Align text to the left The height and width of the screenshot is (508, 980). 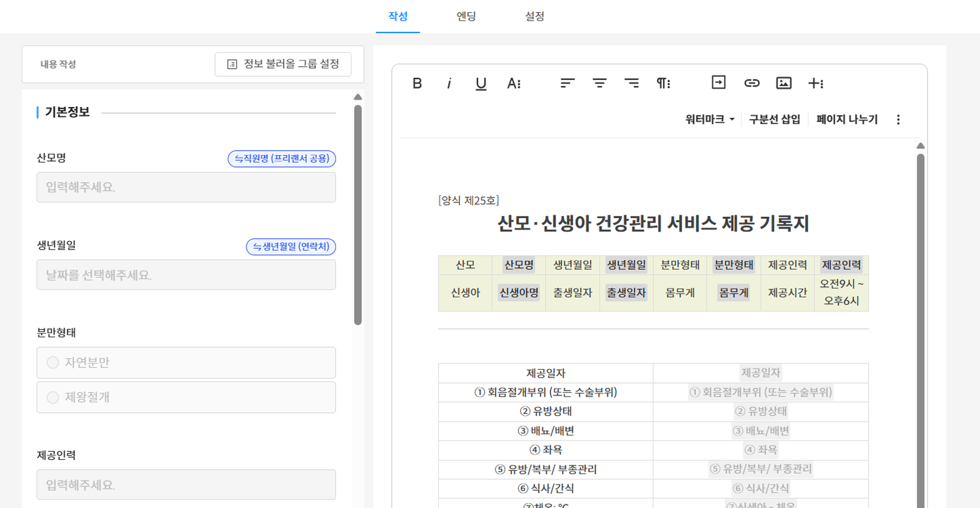click(x=567, y=83)
